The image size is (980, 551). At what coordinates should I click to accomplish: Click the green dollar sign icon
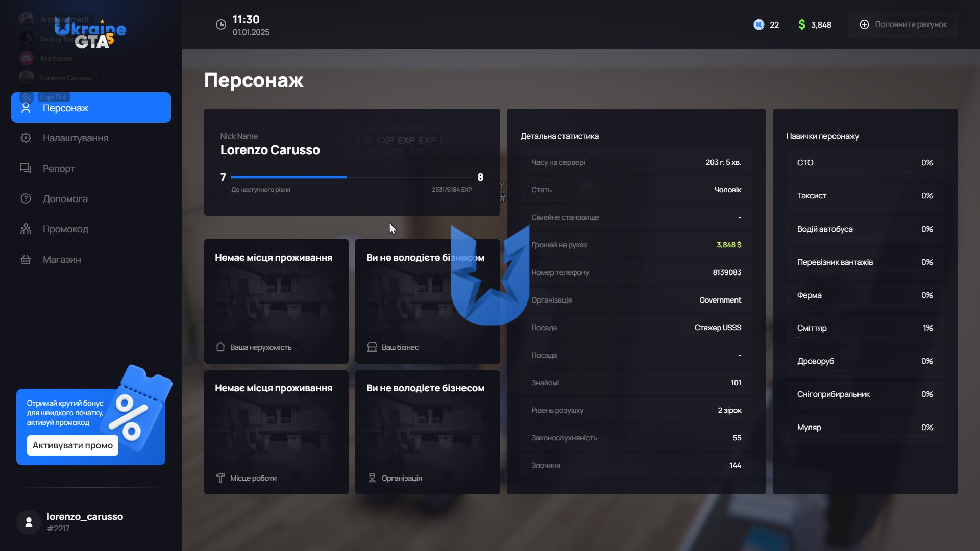(x=802, y=24)
